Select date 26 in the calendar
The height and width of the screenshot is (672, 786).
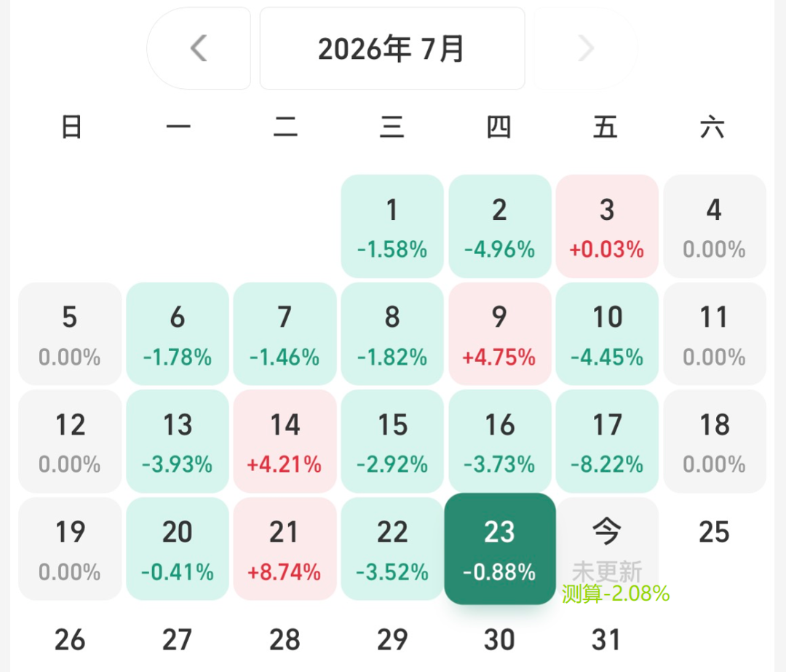(x=70, y=640)
